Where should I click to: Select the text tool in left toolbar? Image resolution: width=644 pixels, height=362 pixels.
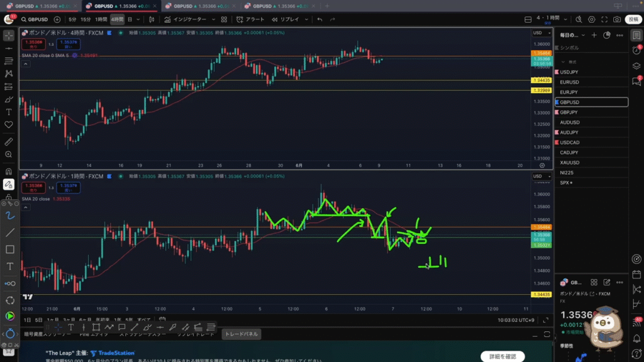pyautogui.click(x=9, y=112)
